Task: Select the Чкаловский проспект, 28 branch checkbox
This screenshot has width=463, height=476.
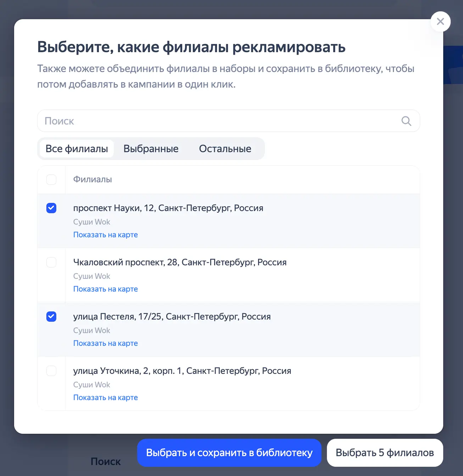Action: 51,262
